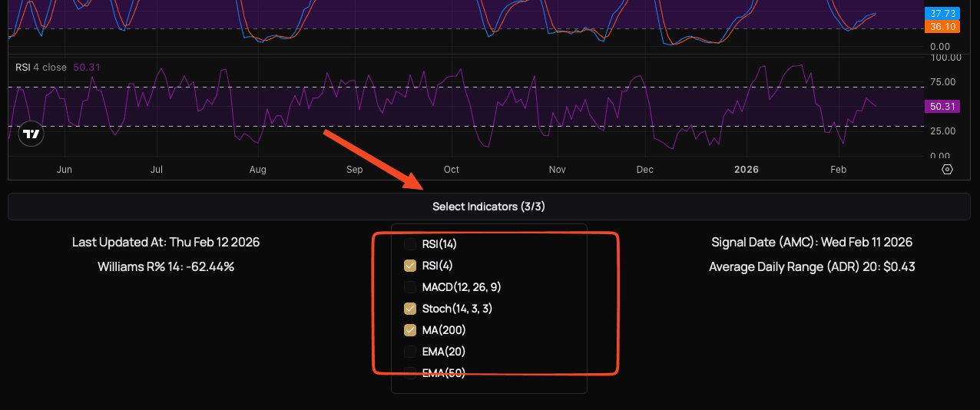Enable the EMA(20) indicator checkbox
Screen dimensions: 980x410
(410, 352)
